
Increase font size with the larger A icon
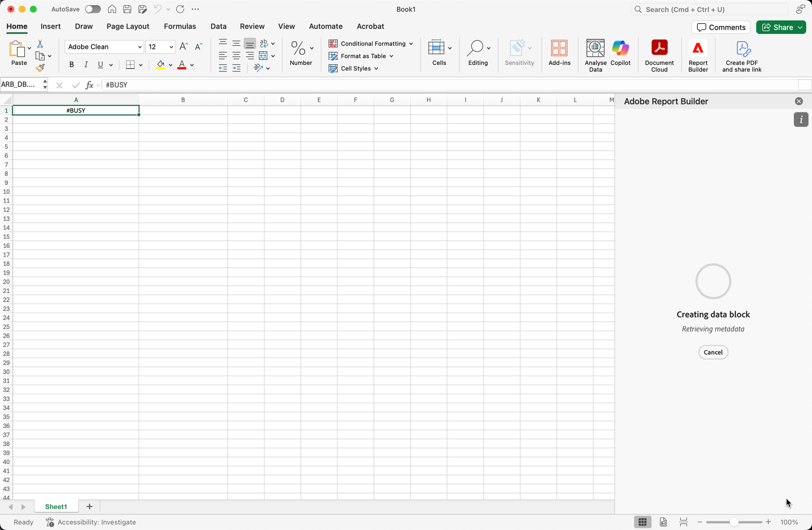tap(183, 47)
